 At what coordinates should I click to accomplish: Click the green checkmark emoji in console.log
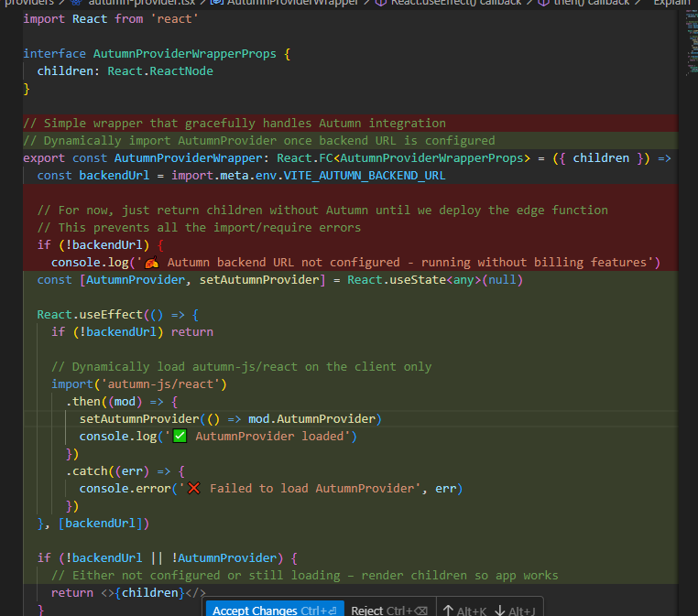coord(180,436)
